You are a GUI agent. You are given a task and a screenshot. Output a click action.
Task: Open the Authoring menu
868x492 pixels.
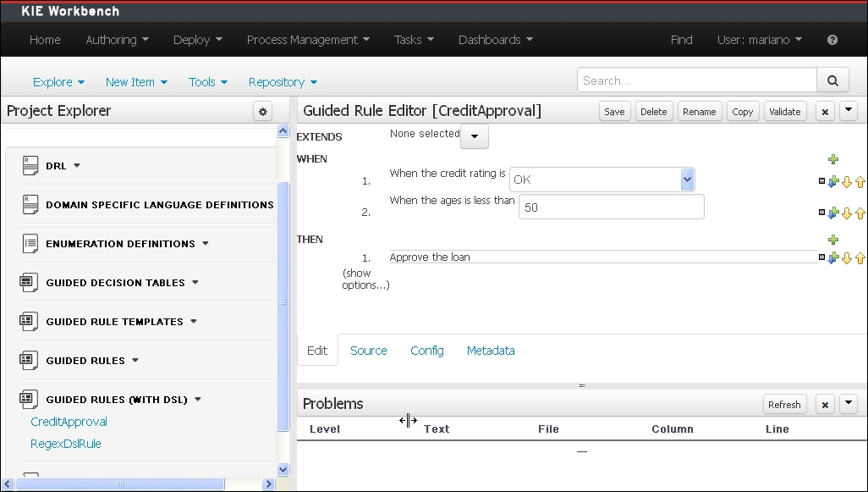coord(117,40)
